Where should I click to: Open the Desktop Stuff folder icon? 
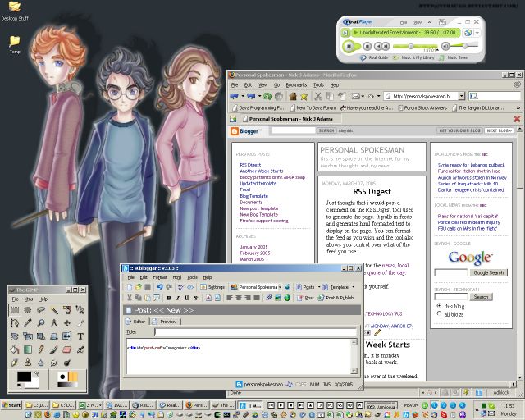(x=15, y=11)
